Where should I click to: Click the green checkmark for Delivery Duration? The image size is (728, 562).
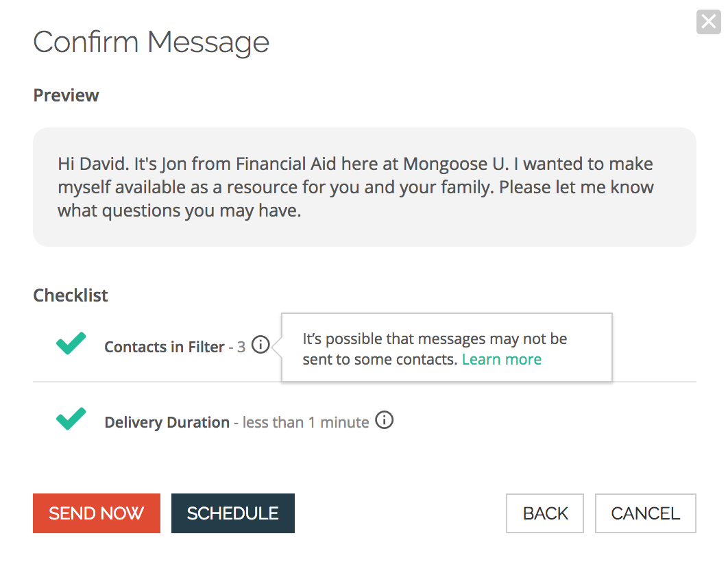(x=71, y=418)
